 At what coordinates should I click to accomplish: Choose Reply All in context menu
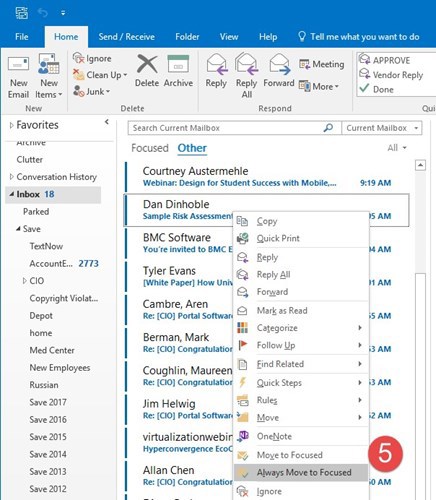pos(301,274)
